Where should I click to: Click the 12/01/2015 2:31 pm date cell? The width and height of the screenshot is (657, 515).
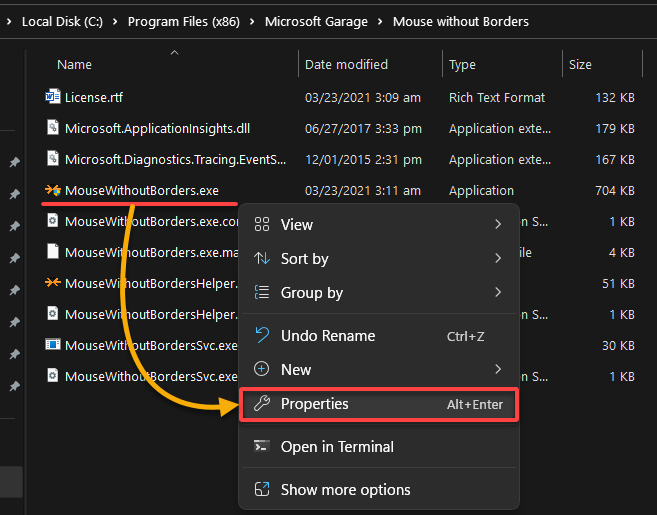pos(363,159)
